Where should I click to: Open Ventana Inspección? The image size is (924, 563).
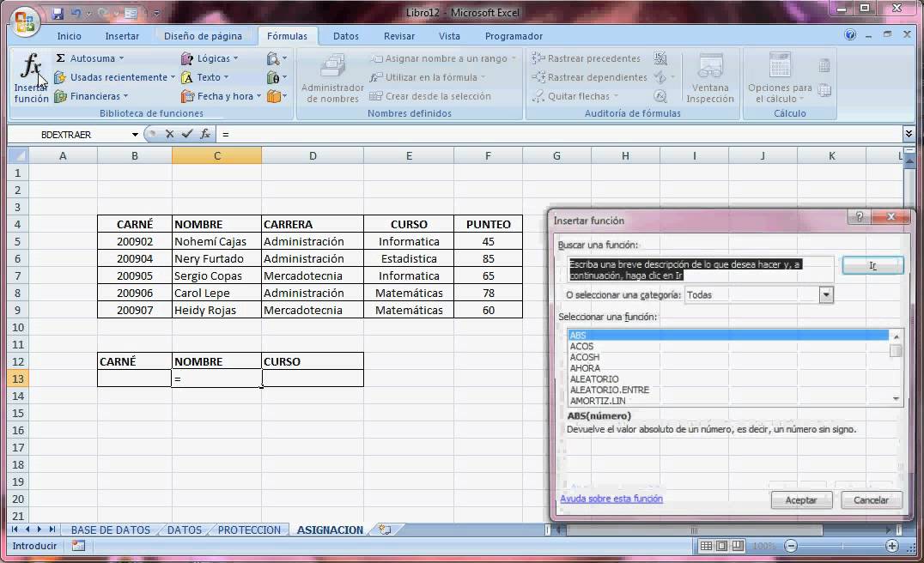(710, 78)
